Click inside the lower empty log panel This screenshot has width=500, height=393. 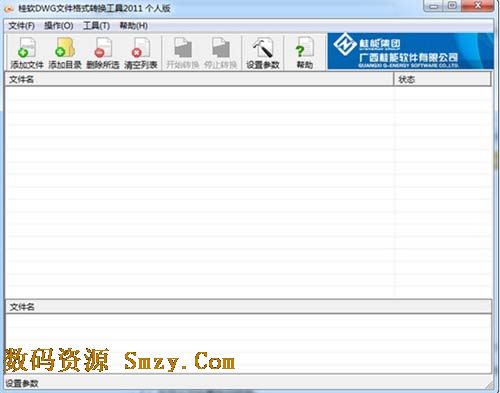249,343
